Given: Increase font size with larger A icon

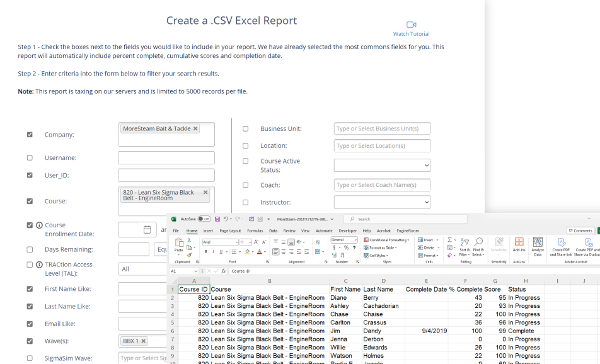Looking at the screenshot, I should point(256,242).
